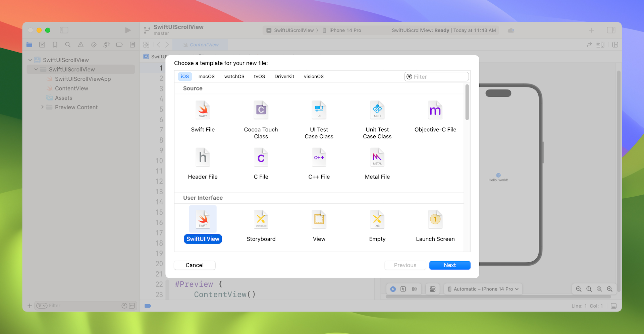Open the Report navigator
The height and width of the screenshot is (334, 644).
[x=132, y=45]
